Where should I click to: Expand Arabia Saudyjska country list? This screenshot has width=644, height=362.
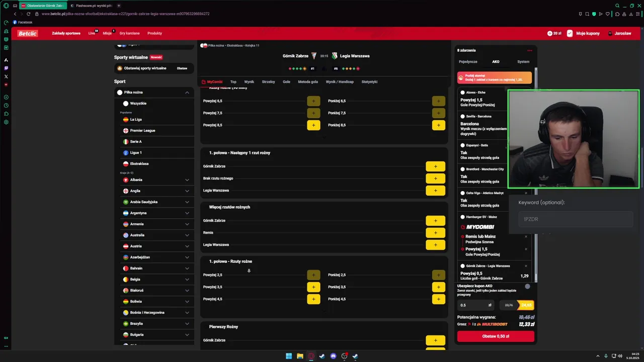coord(187,202)
